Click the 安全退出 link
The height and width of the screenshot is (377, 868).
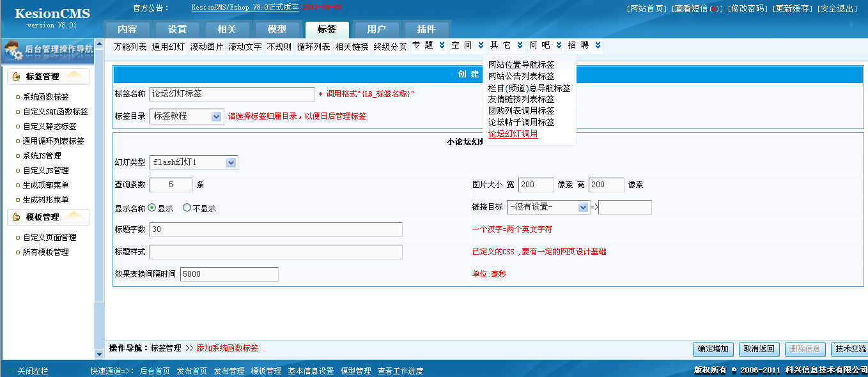[x=838, y=8]
